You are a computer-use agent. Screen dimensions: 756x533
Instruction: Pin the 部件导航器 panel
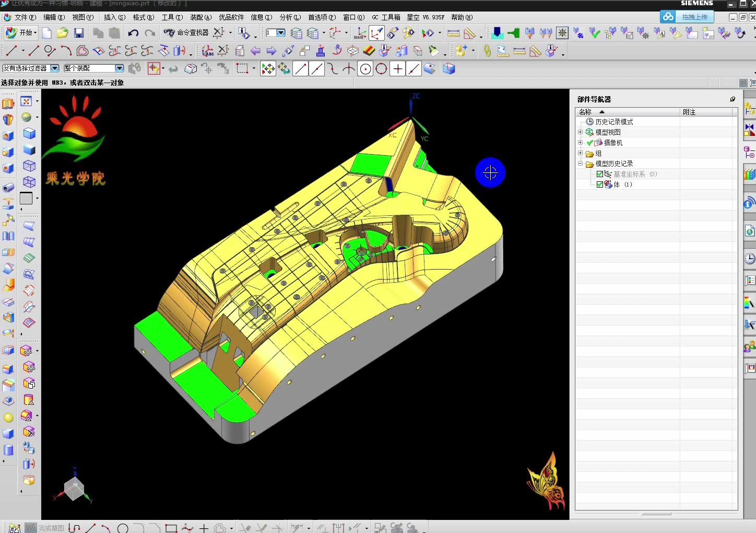coord(733,99)
